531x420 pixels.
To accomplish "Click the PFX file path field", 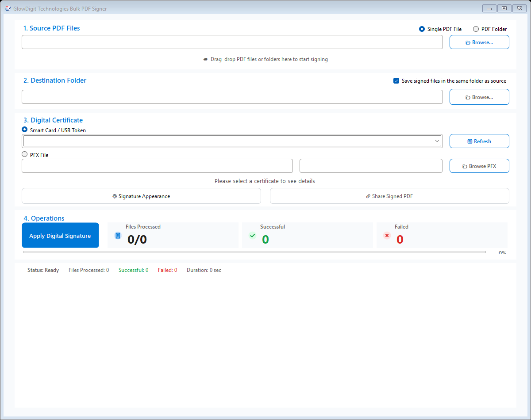I will coord(157,166).
